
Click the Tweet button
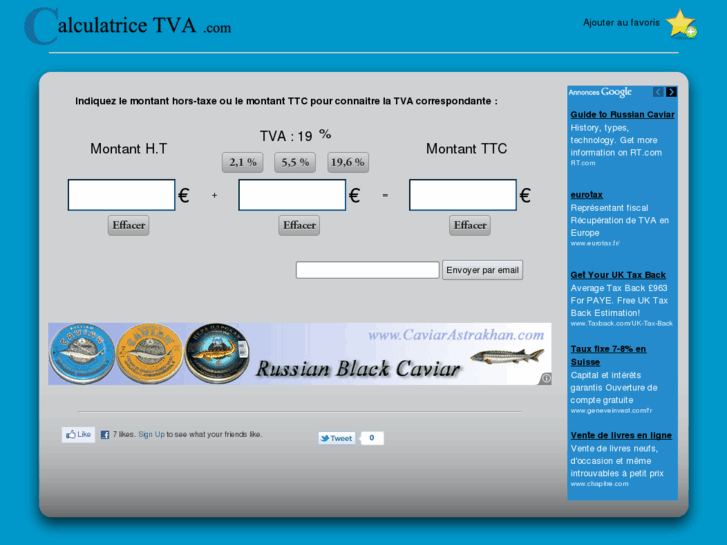click(x=337, y=438)
